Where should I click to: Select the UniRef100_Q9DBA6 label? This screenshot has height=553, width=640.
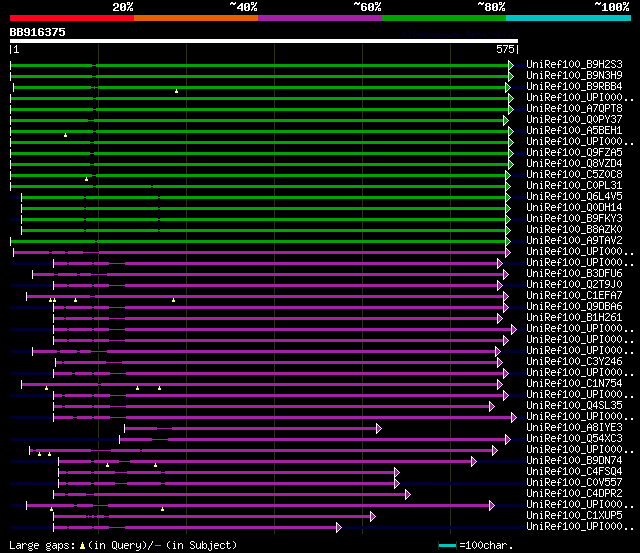pos(574,306)
